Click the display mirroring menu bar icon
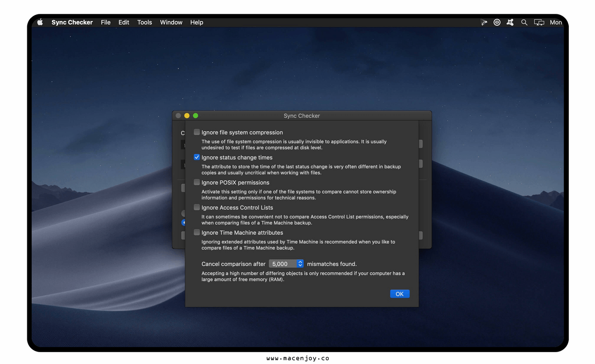This screenshot has width=595, height=364. coord(539,22)
